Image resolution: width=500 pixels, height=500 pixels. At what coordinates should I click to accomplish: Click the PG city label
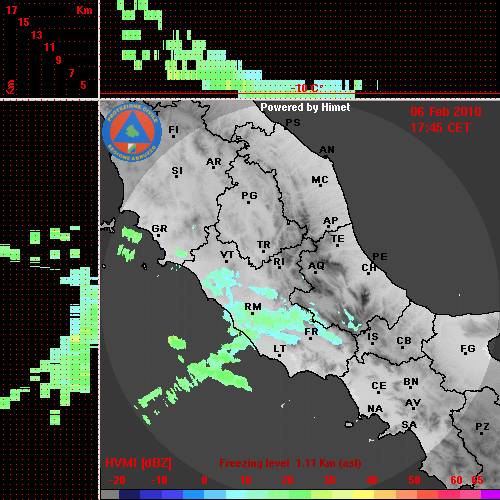click(x=249, y=195)
